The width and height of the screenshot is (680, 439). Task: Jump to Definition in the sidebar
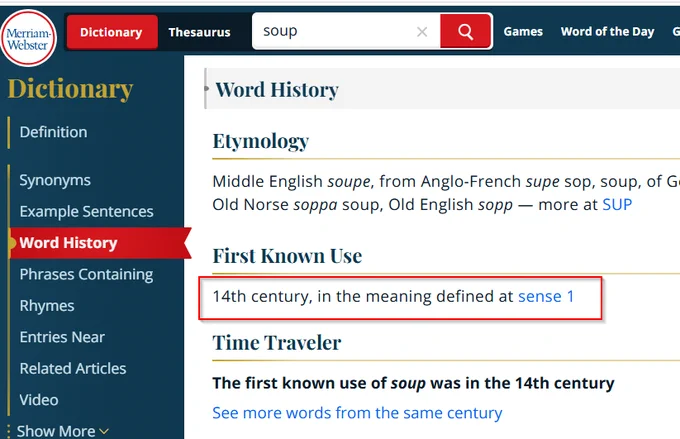pyautogui.click(x=53, y=132)
